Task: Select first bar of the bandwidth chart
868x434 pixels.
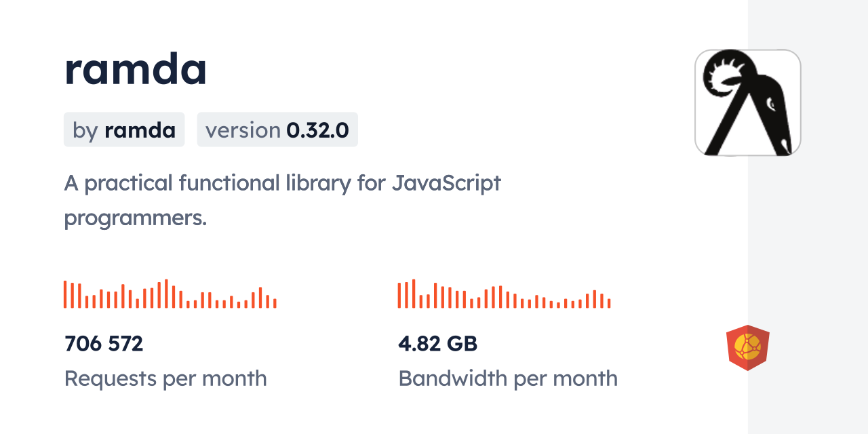Action: [399, 296]
